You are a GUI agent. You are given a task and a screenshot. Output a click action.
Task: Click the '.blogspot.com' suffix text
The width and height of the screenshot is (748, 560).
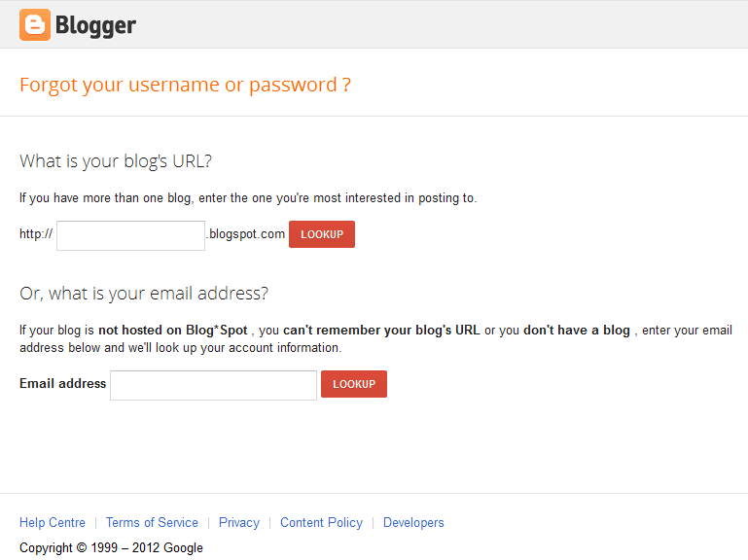point(245,234)
